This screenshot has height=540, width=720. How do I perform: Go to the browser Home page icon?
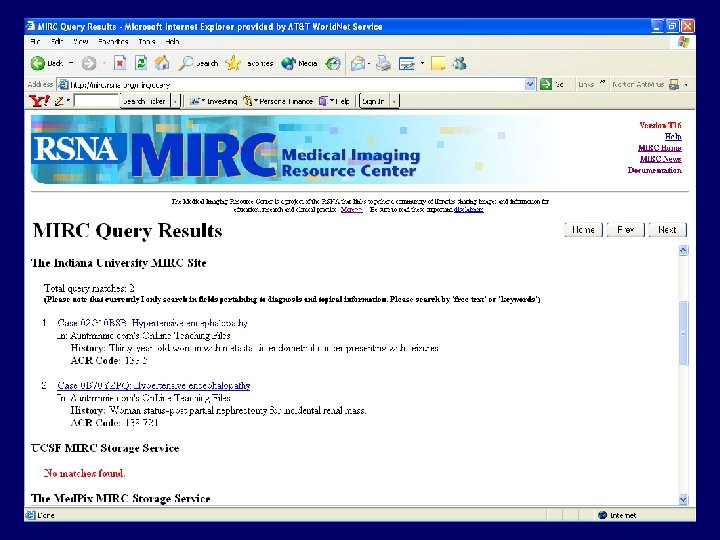click(162, 63)
